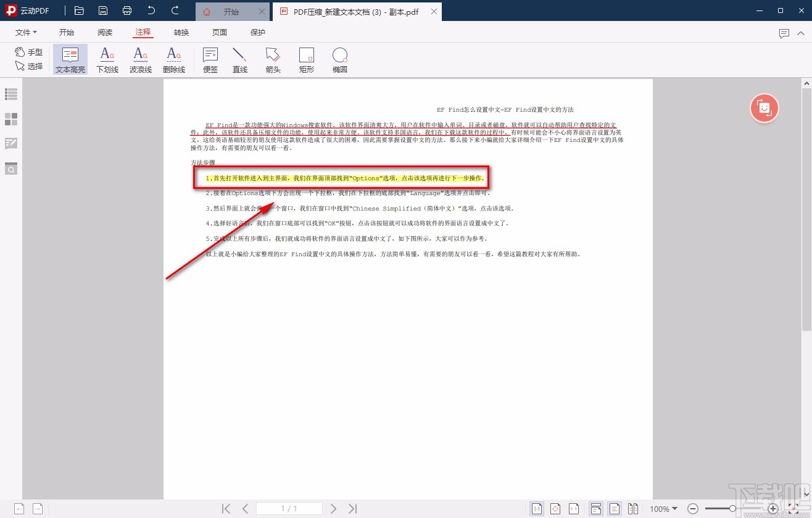
Task: Toggle the 文本高亮 text highlight tool
Action: 70,60
